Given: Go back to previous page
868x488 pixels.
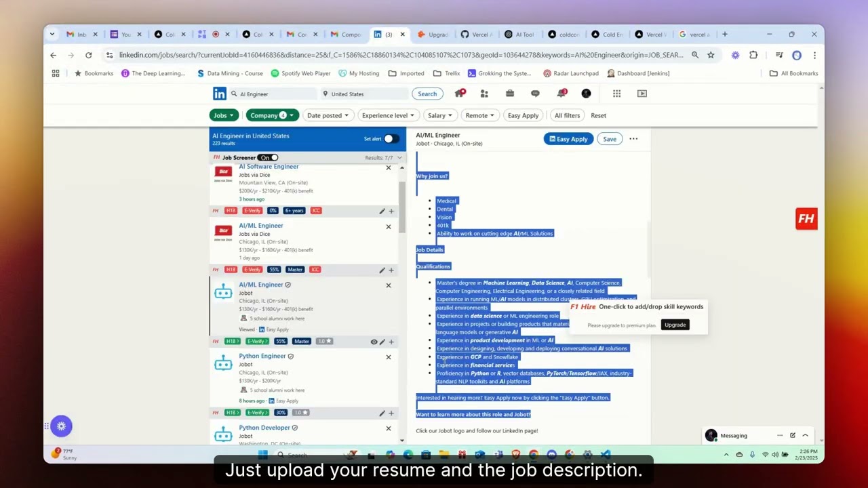Looking at the screenshot, I should [x=54, y=55].
